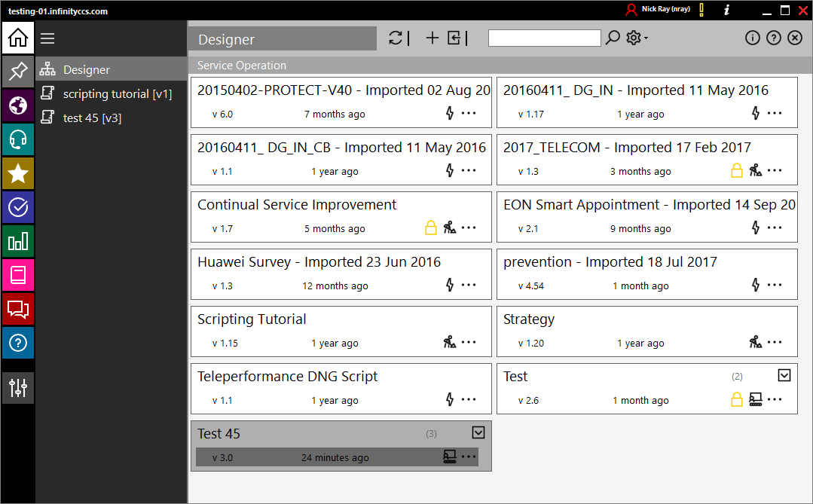Screen dimensions: 813x504
Task: Close the Designer panel with X circle
Action: pyautogui.click(x=795, y=38)
